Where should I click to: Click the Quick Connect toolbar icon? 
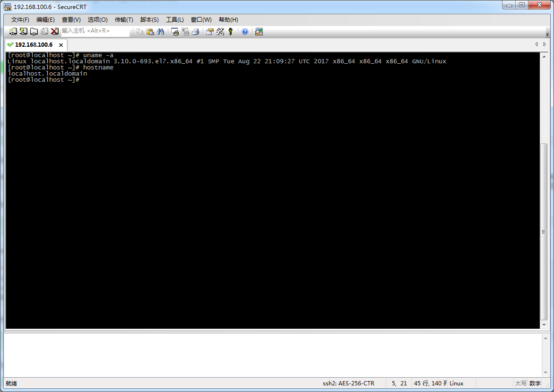[23, 32]
